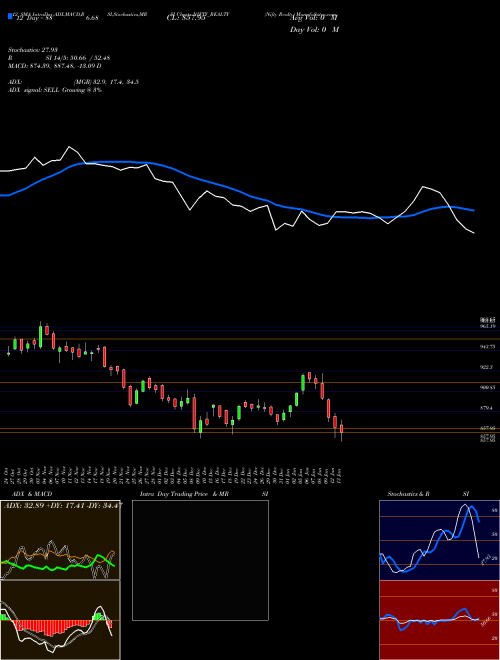Click the 'Stochastics & R' panel heading

point(408,494)
